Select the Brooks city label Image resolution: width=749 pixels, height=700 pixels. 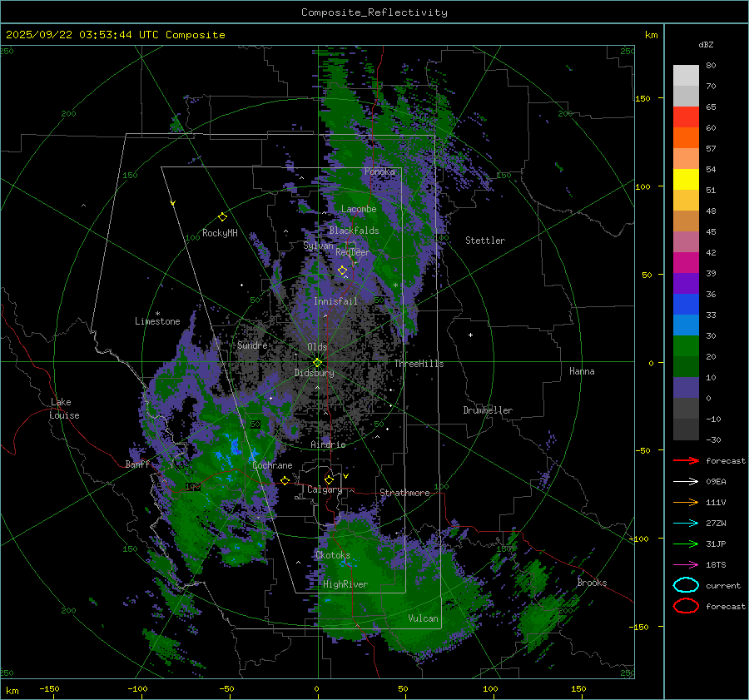(x=592, y=583)
